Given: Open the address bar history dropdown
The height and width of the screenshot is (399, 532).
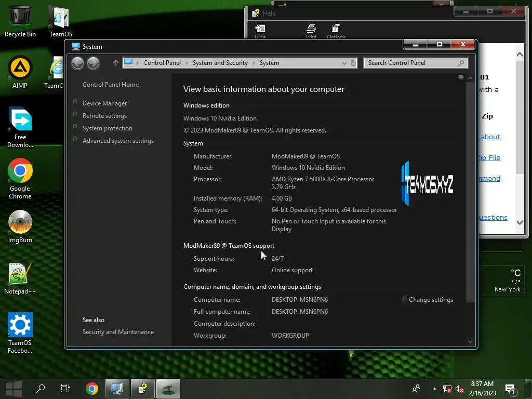Looking at the screenshot, I should click(344, 63).
